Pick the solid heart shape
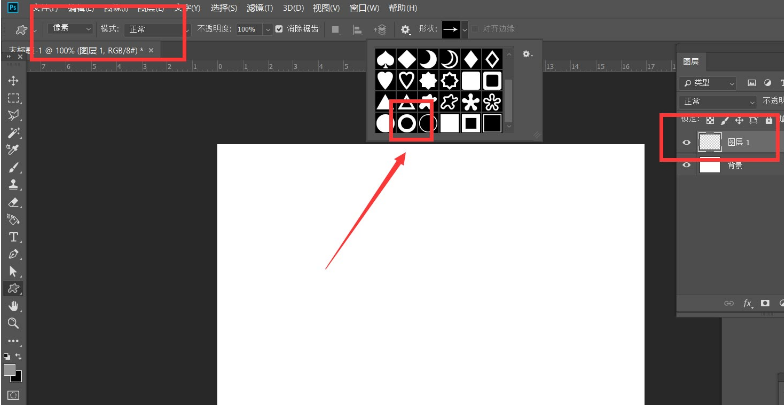 384,80
